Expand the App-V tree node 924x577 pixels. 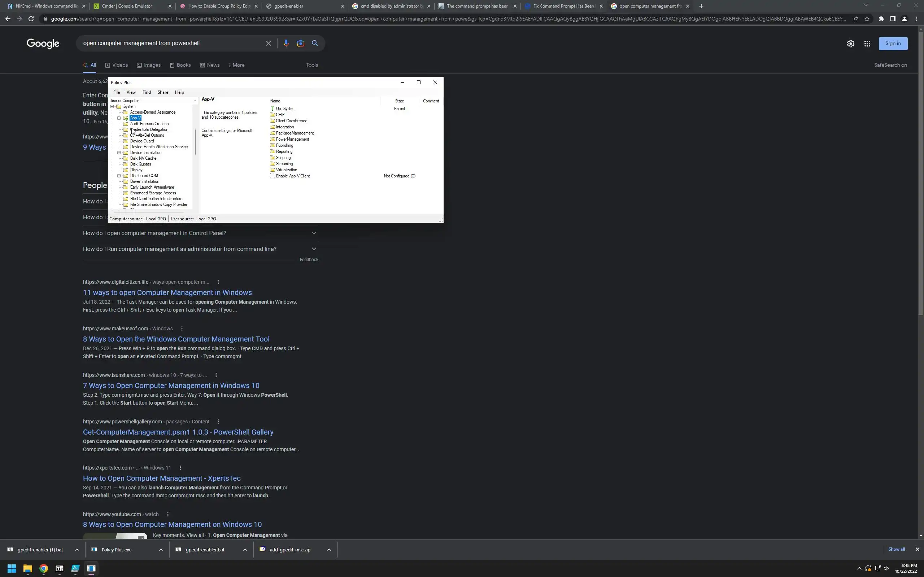[x=119, y=118]
